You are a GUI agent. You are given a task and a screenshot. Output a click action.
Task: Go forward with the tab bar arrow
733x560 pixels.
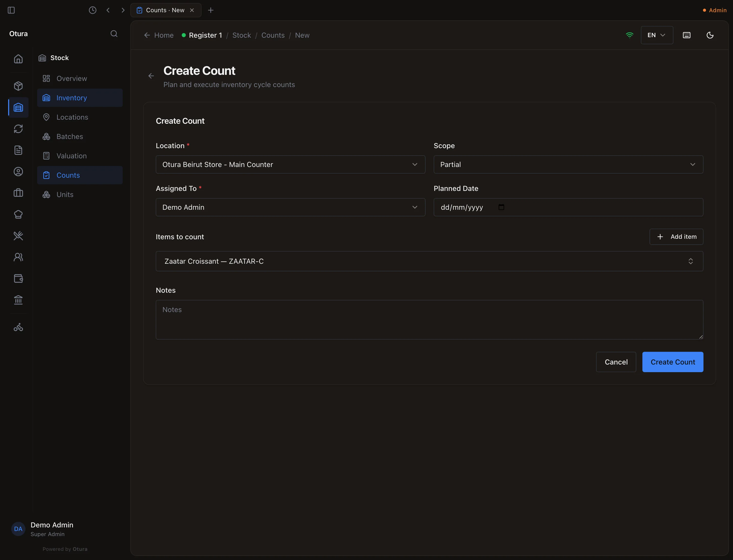click(x=123, y=10)
